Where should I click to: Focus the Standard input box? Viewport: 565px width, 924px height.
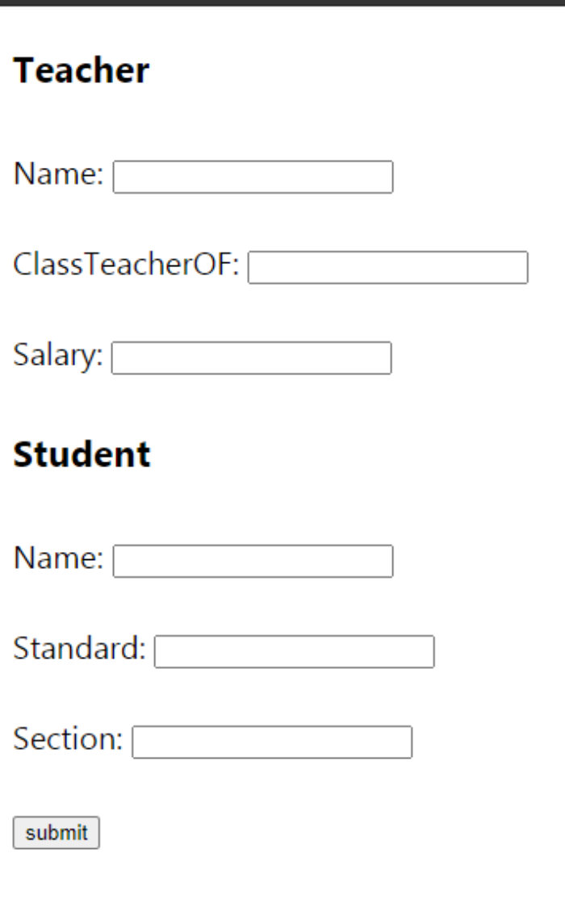pos(294,651)
